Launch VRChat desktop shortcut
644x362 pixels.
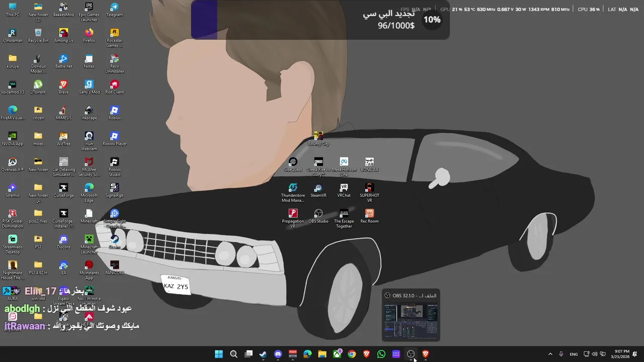point(344,191)
